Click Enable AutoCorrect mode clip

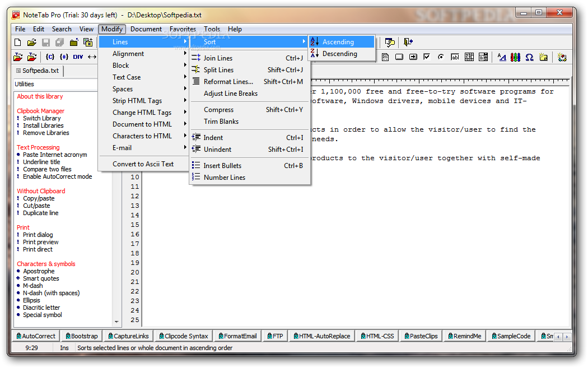coord(57,176)
